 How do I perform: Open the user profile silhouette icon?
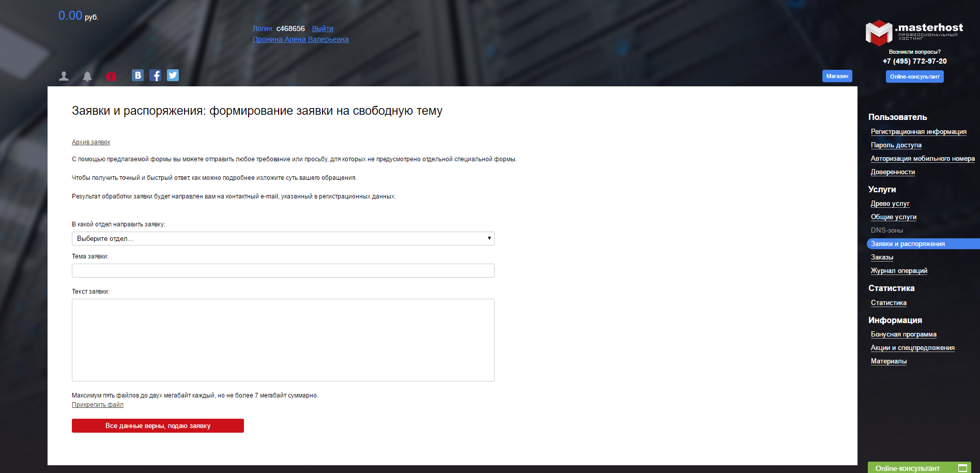point(64,76)
